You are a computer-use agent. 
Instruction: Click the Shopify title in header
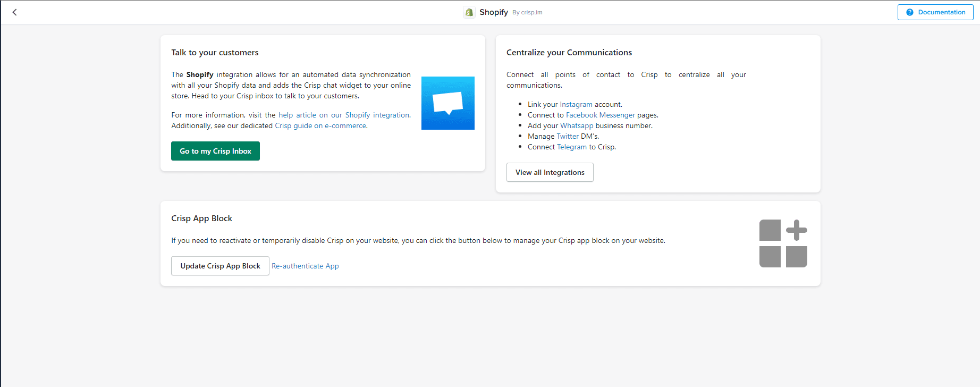point(494,12)
